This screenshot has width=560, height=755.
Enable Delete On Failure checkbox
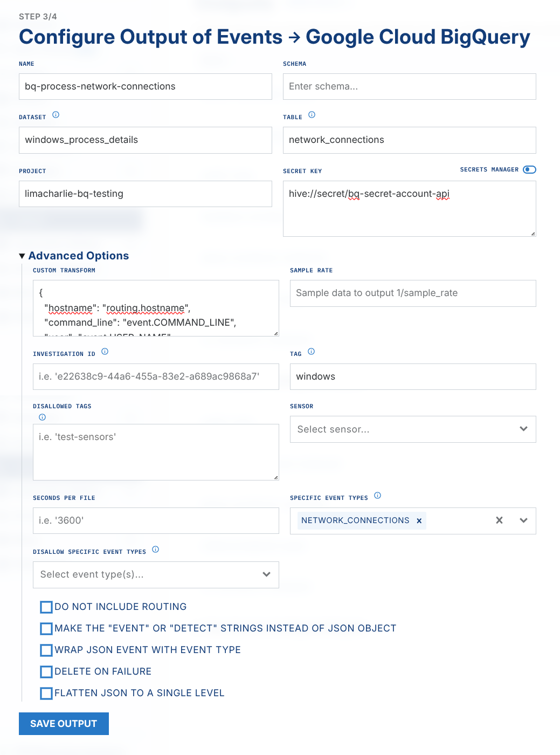[46, 672]
